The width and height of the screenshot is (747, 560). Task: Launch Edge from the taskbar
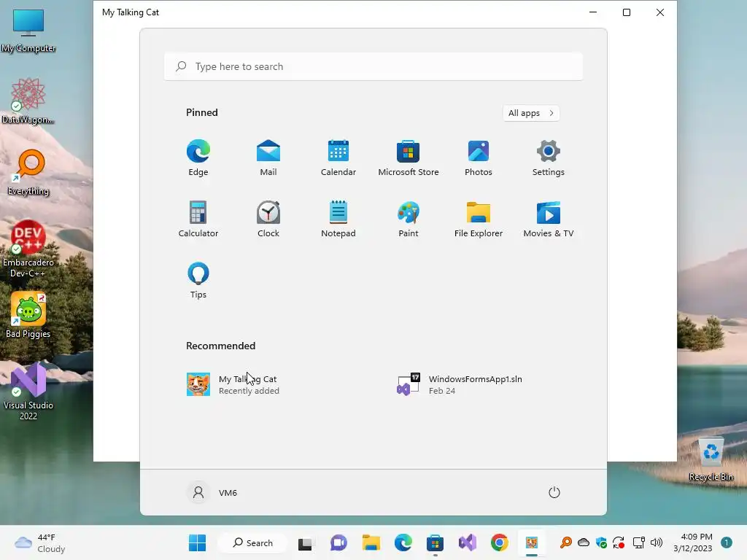[x=403, y=542]
